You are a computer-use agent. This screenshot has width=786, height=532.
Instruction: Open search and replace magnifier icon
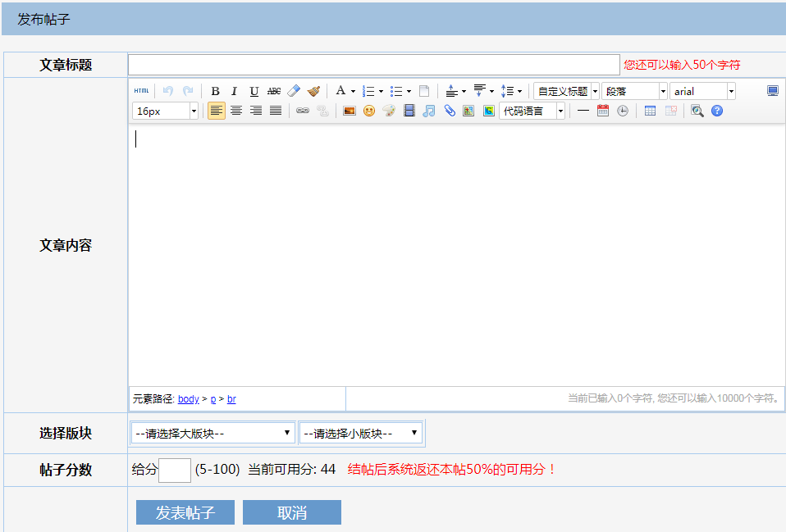pos(697,111)
